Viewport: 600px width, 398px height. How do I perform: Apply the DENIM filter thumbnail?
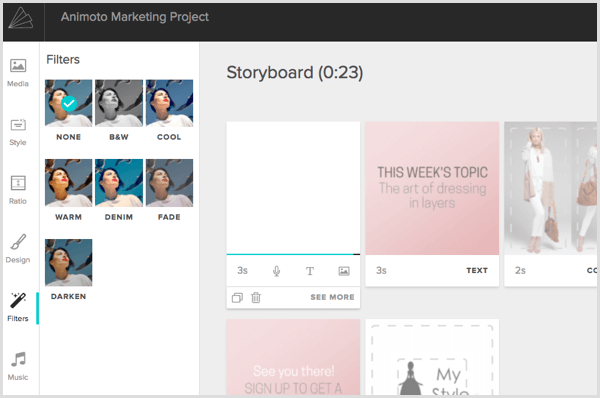[119, 183]
